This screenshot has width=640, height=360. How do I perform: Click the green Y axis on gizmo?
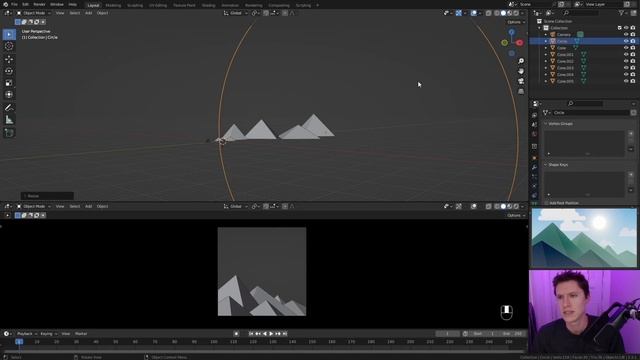click(504, 42)
